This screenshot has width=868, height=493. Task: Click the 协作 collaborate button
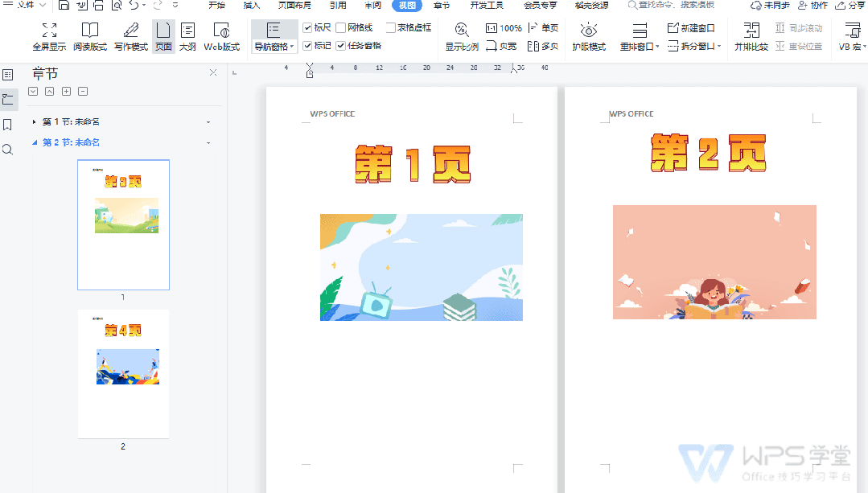[812, 6]
